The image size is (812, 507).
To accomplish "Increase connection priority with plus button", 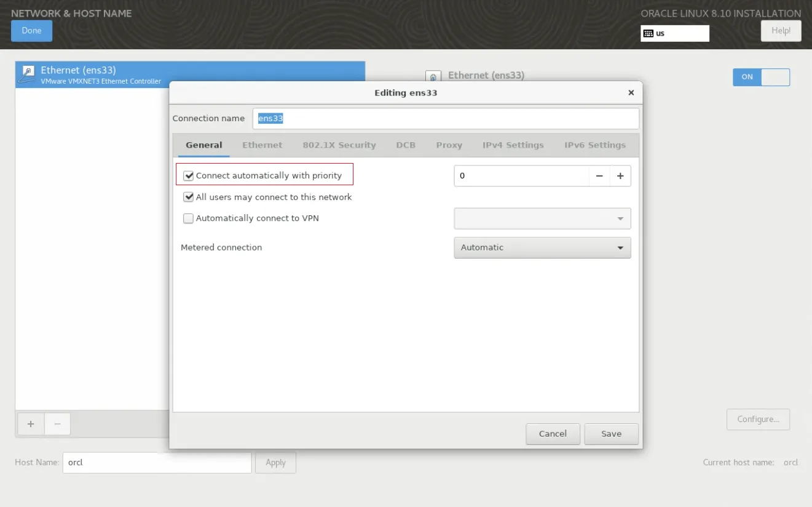I will (620, 176).
